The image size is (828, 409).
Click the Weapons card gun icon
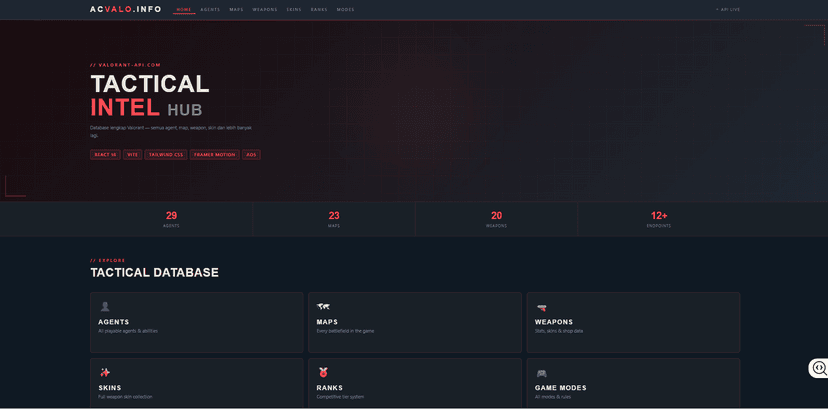[541, 307]
